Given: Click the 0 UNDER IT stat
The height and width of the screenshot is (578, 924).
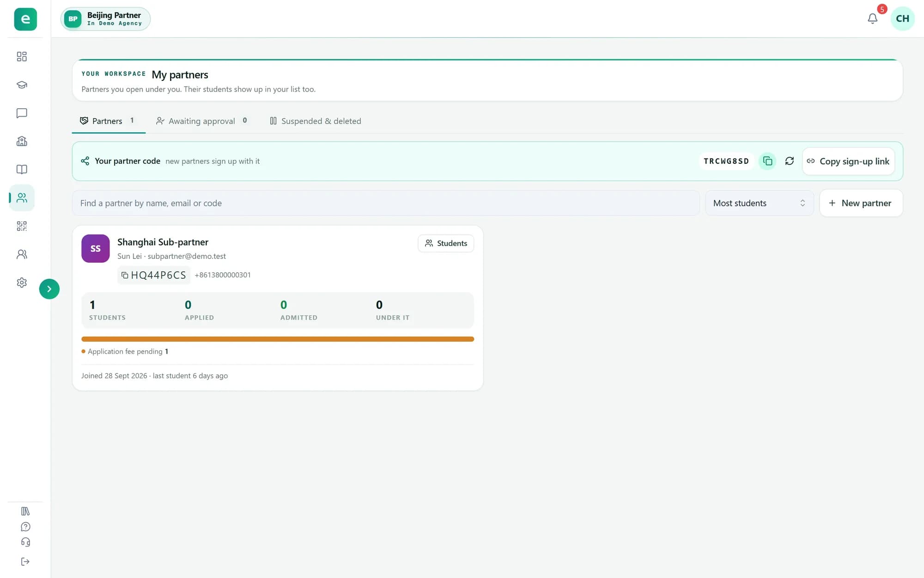Looking at the screenshot, I should point(392,310).
